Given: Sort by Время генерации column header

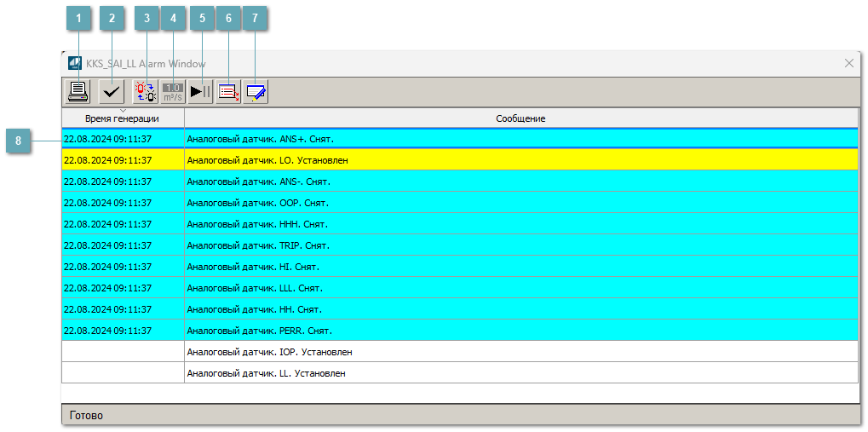Looking at the screenshot, I should click(x=122, y=119).
